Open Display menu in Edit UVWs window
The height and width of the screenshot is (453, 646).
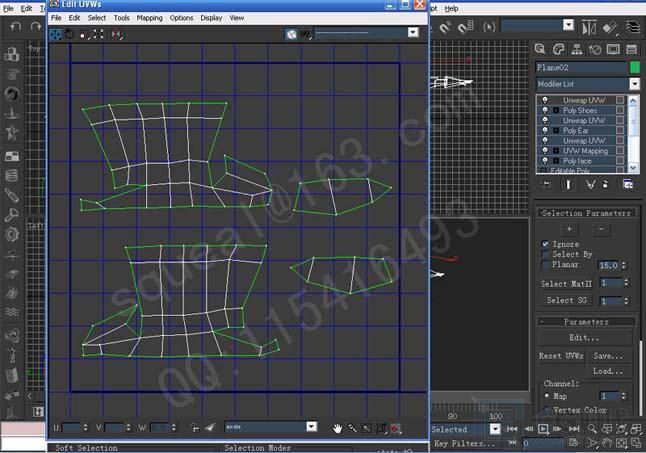click(211, 18)
